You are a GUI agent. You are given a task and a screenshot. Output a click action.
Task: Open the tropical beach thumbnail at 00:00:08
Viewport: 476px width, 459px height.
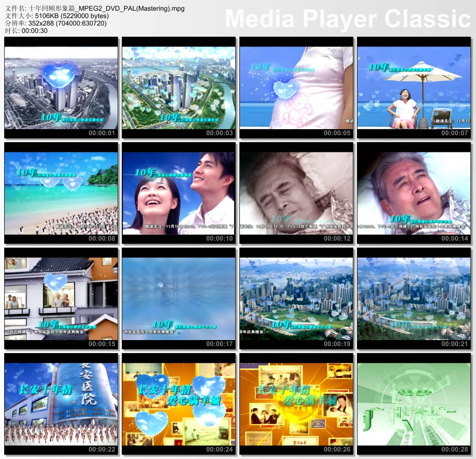pos(61,193)
